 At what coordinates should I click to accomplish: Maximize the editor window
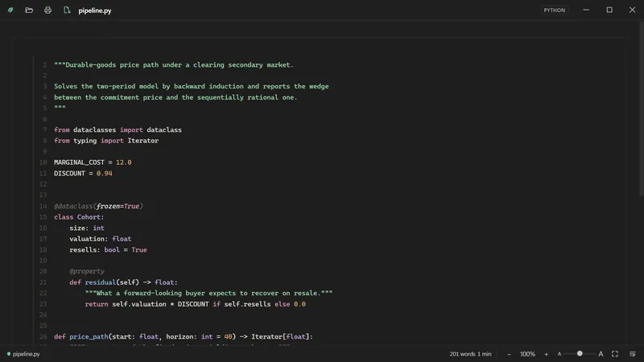tap(609, 10)
